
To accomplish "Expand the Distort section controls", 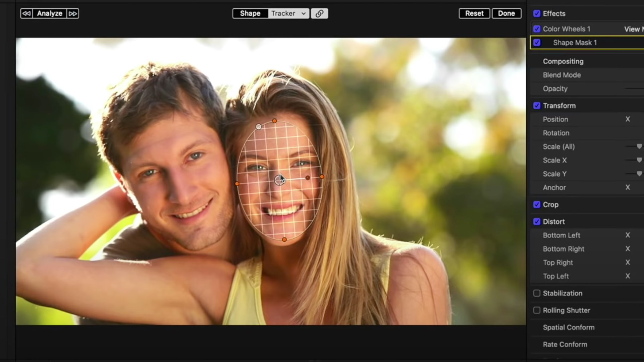I will click(x=554, y=222).
